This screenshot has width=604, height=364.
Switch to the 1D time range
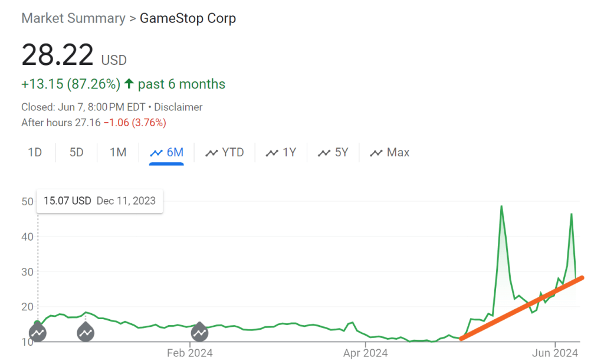point(35,153)
